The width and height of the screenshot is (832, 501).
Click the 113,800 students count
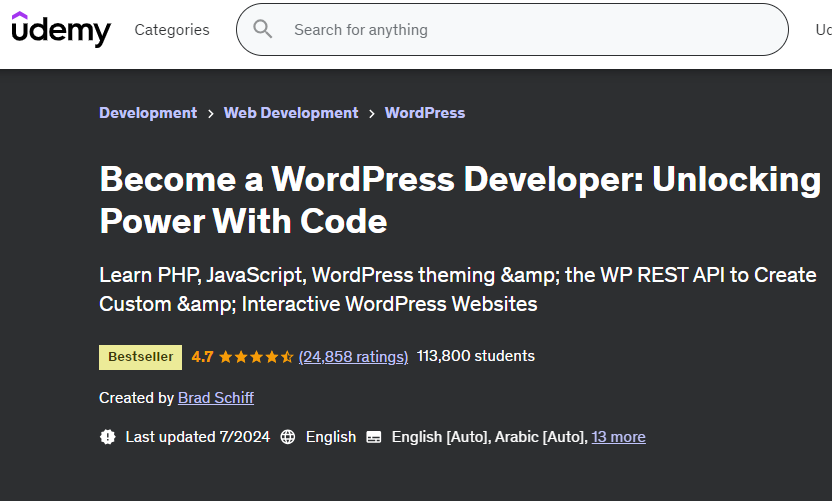pyautogui.click(x=475, y=356)
